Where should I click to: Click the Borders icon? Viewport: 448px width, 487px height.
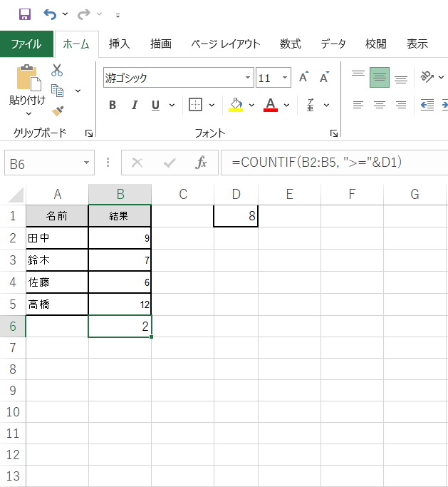pyautogui.click(x=196, y=105)
